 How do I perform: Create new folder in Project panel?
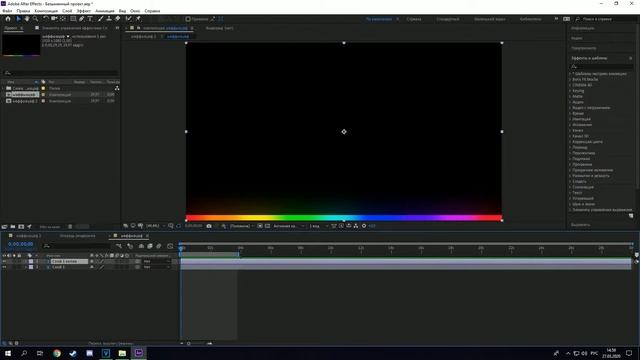[x=13, y=227]
